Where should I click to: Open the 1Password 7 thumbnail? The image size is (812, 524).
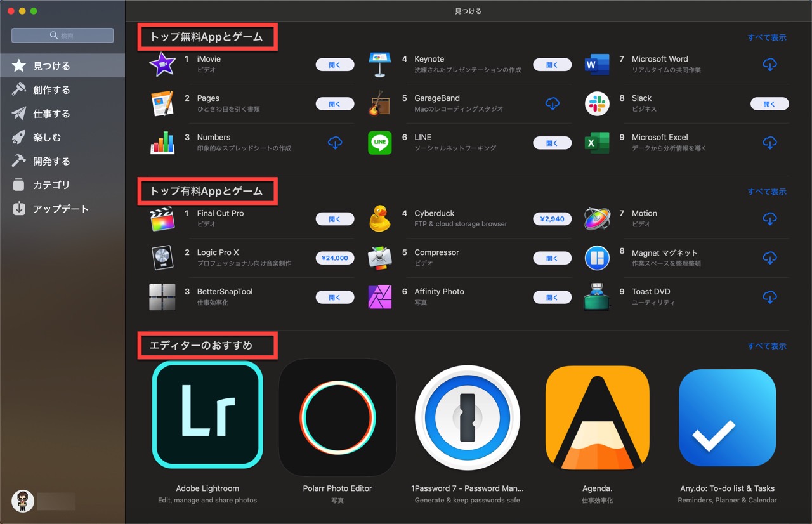pyautogui.click(x=468, y=417)
